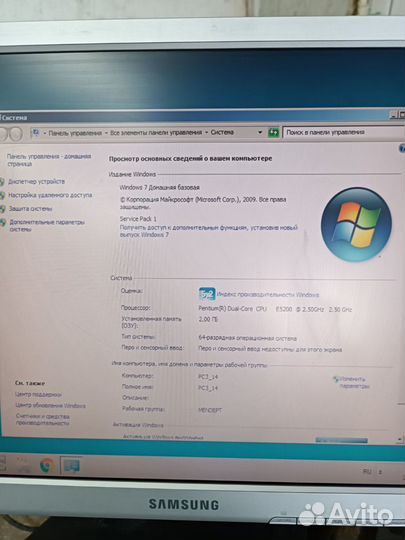This screenshot has width=405, height=540.
Task: Click RU language indicator in tray
Action: pos(366,471)
